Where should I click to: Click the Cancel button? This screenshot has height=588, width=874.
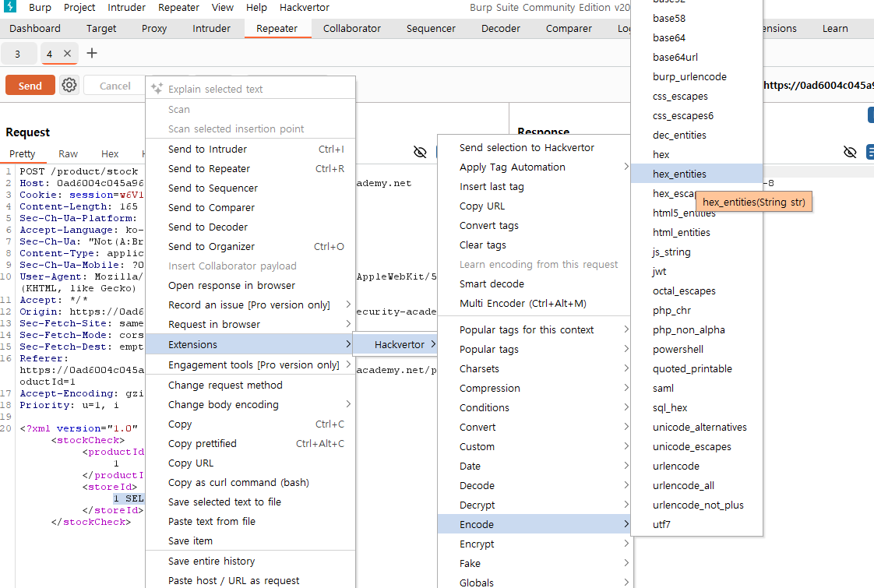click(115, 86)
